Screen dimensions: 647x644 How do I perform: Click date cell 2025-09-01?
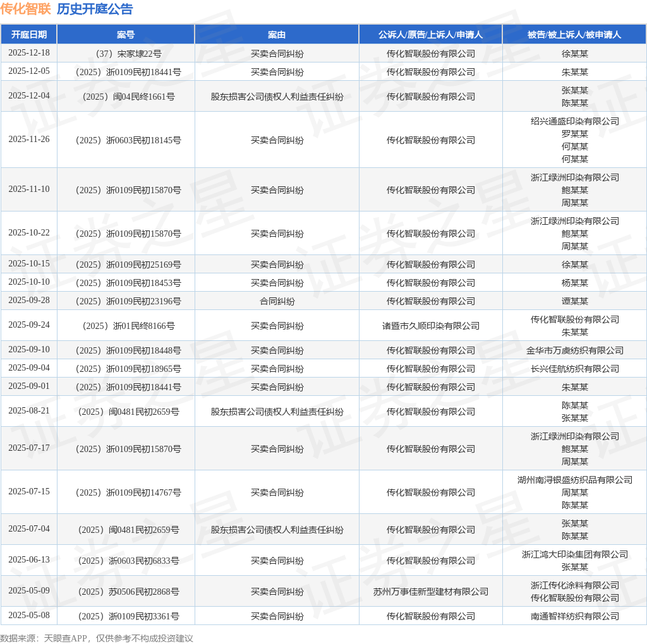point(29,386)
